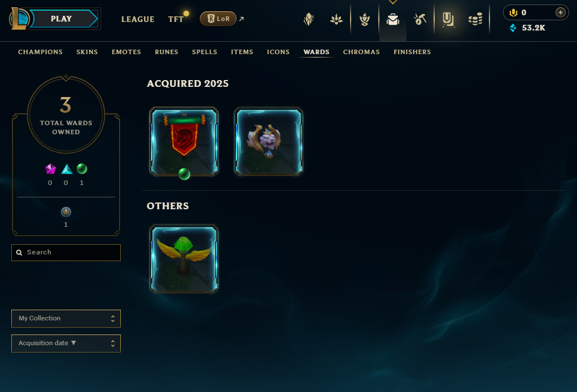
Task: Click the pink gem rarity filter
Action: pyautogui.click(x=50, y=169)
